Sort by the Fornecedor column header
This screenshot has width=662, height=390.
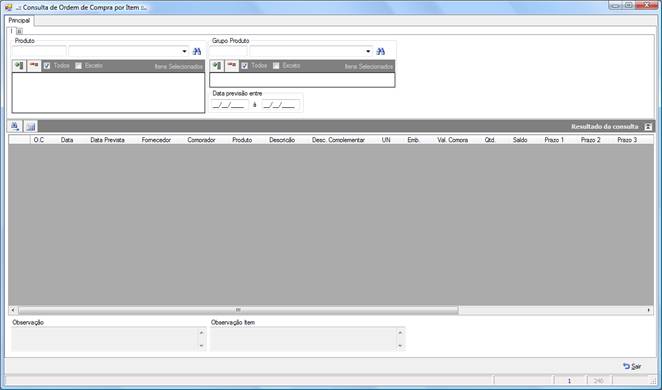156,140
